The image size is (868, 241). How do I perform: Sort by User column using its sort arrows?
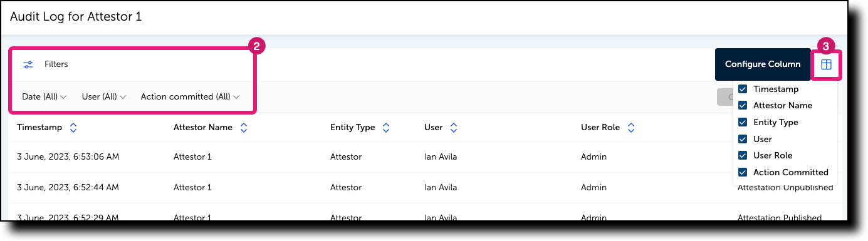click(454, 128)
